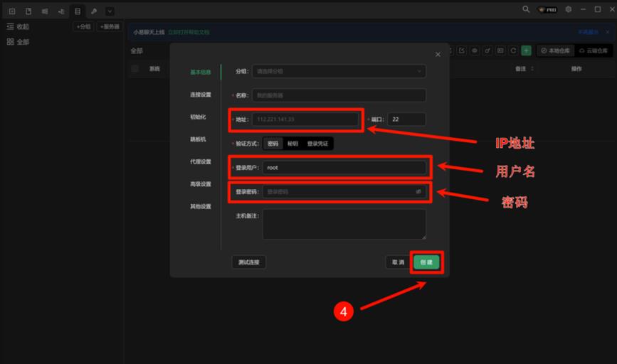Expand the top toolbar chevron dropdown
The height and width of the screenshot is (364, 617).
[x=110, y=11]
